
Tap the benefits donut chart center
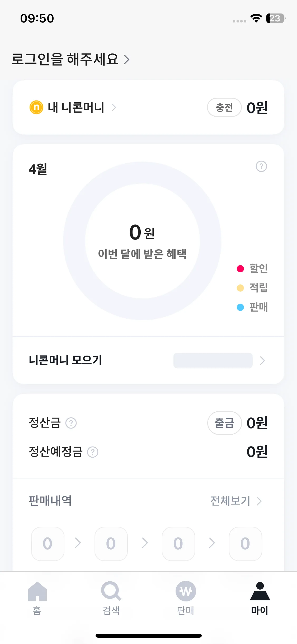[x=142, y=241]
